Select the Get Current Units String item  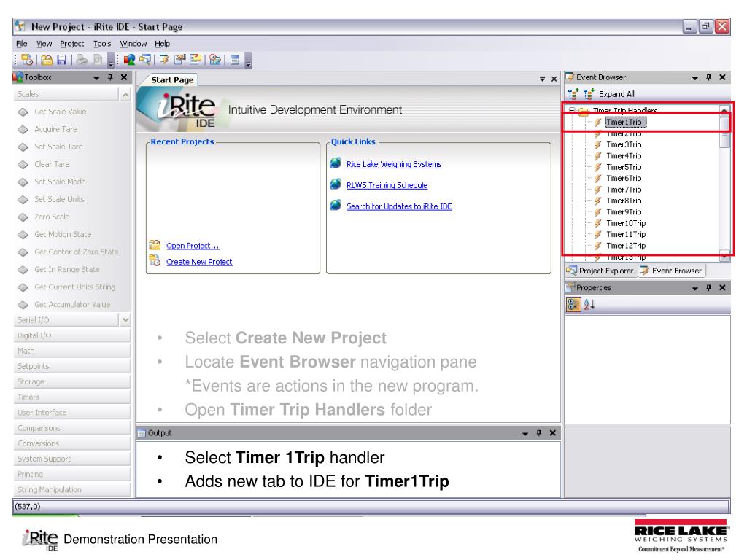click(74, 287)
